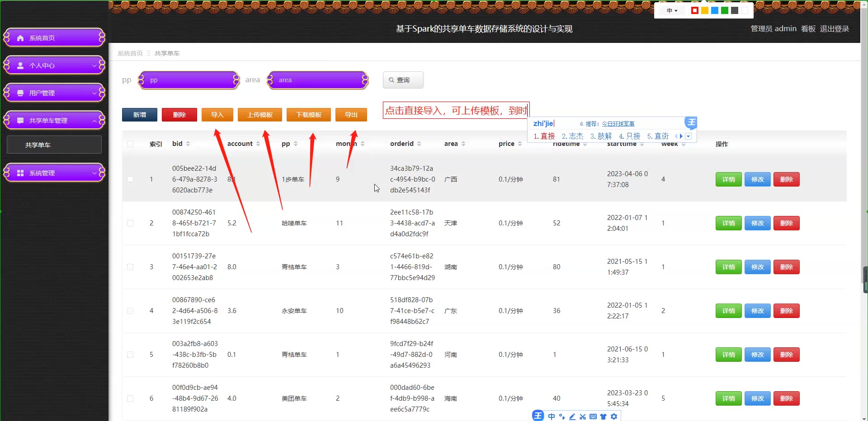Screen dimensions: 868x421
Task: Toggle IME punctuation mode icon
Action: (x=561, y=416)
